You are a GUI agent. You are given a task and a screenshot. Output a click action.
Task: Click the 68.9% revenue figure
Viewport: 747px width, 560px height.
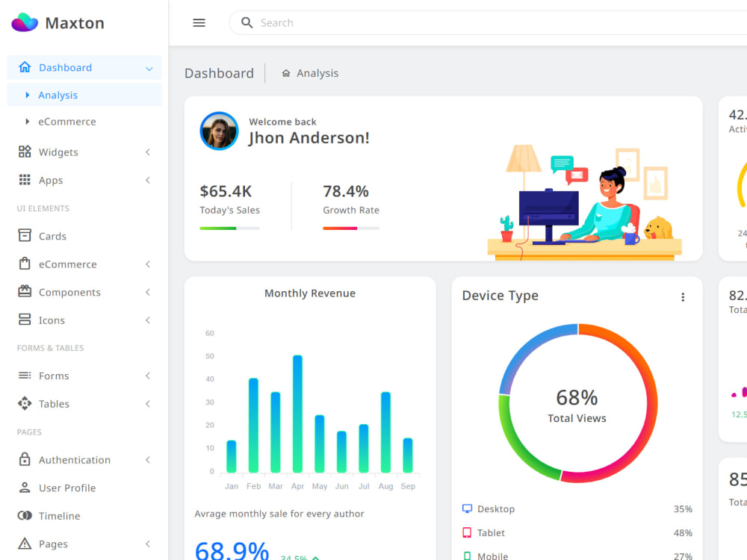point(232,551)
